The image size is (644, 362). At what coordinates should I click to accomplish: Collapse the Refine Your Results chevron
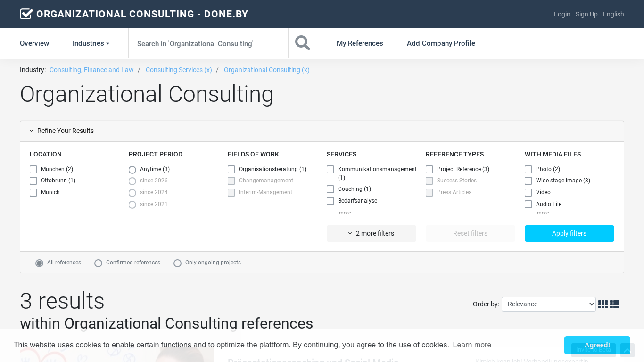coord(32,131)
